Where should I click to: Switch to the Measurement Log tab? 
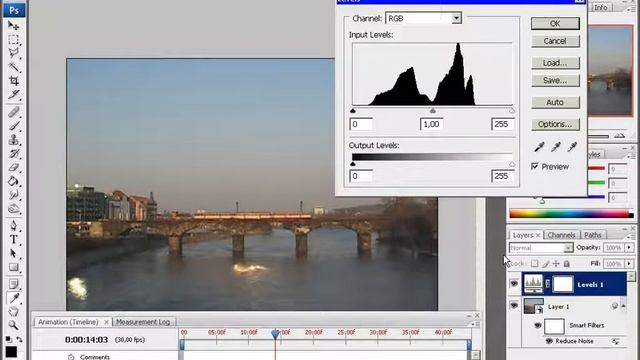[x=143, y=322]
